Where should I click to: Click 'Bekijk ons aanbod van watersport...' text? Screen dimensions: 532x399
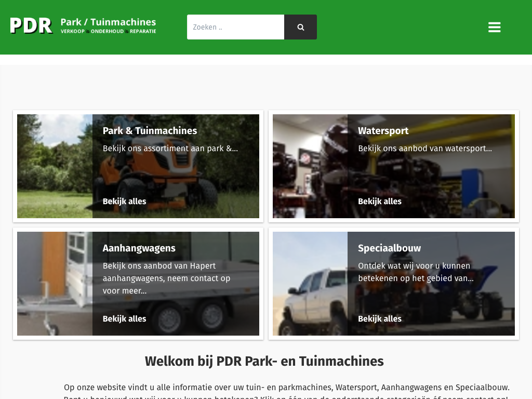(425, 148)
